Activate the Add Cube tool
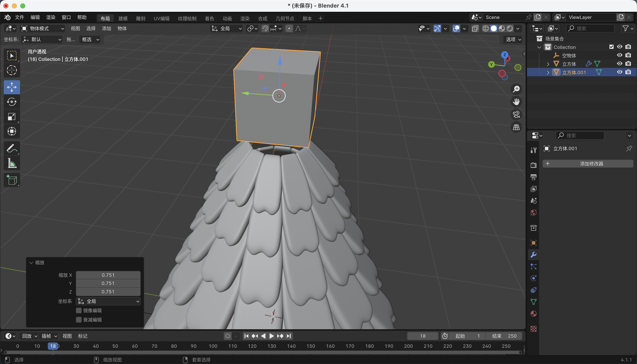Viewport: 637px width, 364px height. click(12, 180)
